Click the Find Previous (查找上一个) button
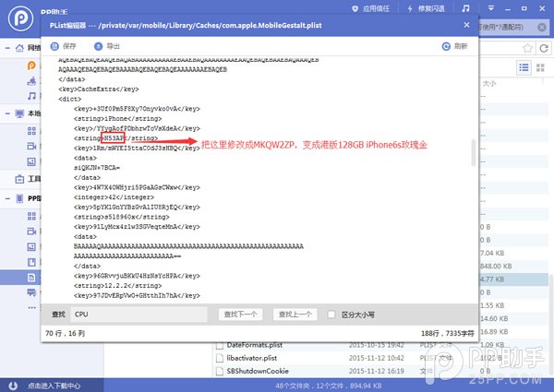This screenshot has height=392, width=554. tap(295, 314)
